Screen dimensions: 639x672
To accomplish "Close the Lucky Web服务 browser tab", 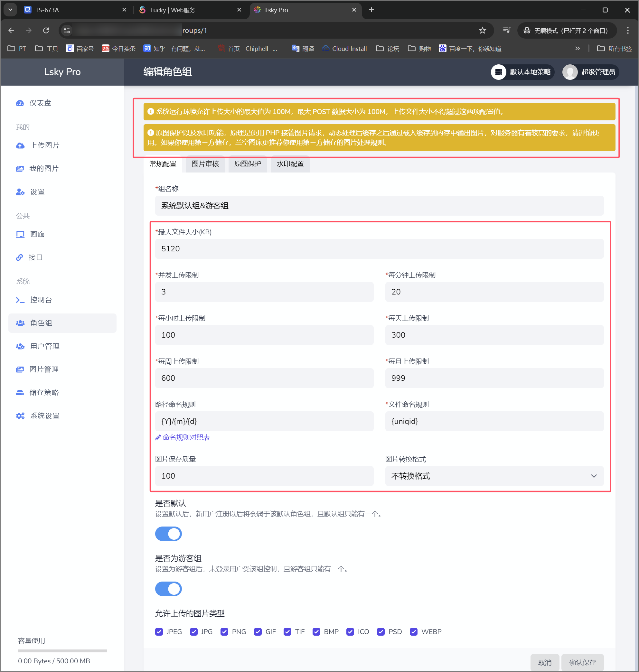I will coord(239,10).
